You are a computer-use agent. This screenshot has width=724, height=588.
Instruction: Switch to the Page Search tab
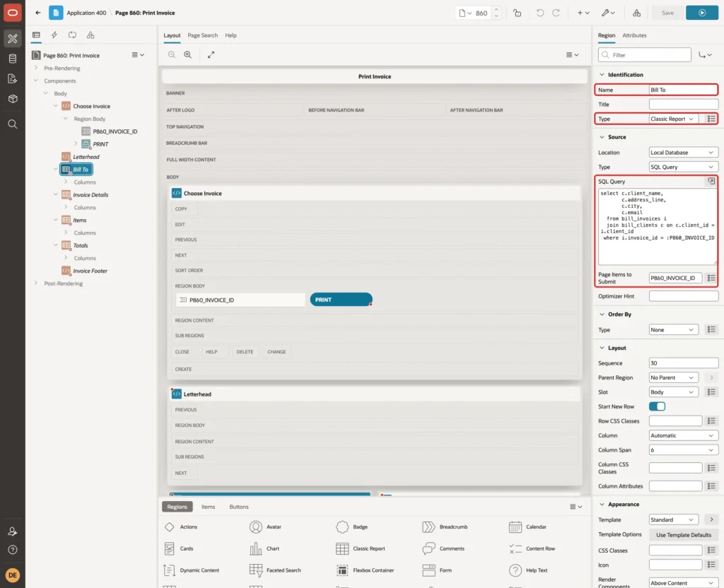202,35
